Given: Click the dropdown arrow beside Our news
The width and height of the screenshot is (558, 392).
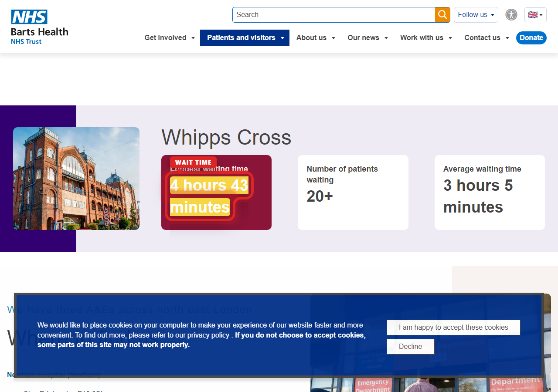Looking at the screenshot, I should tap(386, 38).
